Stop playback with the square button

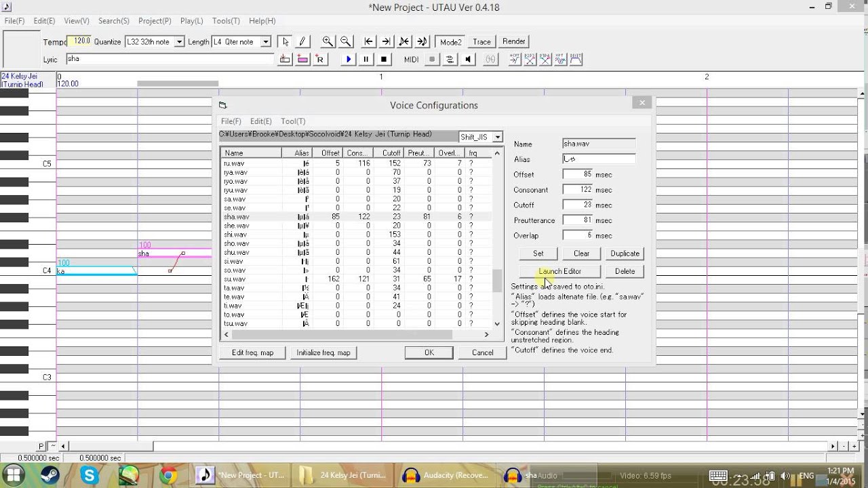tap(384, 60)
